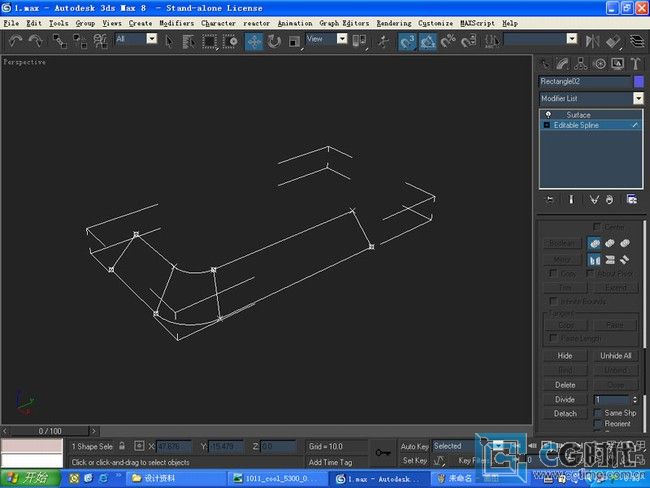650x488 pixels.
Task: Click the blue object color swatch
Action: pyautogui.click(x=639, y=82)
